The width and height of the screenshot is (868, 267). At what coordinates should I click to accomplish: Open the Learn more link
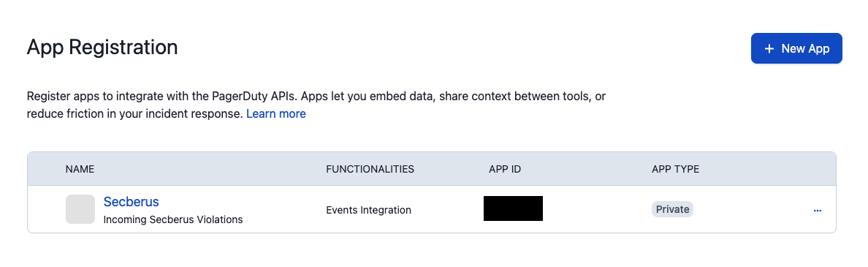coord(275,113)
